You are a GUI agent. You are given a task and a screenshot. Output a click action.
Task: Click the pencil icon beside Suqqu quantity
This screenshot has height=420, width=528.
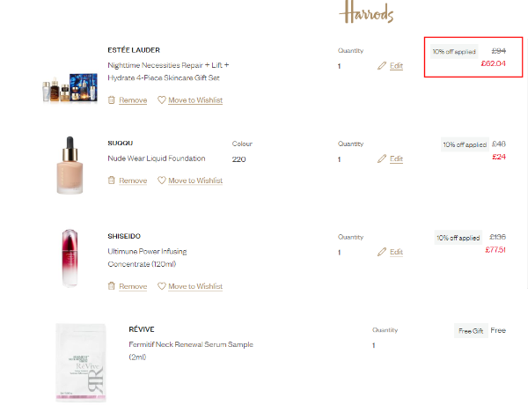coord(382,158)
